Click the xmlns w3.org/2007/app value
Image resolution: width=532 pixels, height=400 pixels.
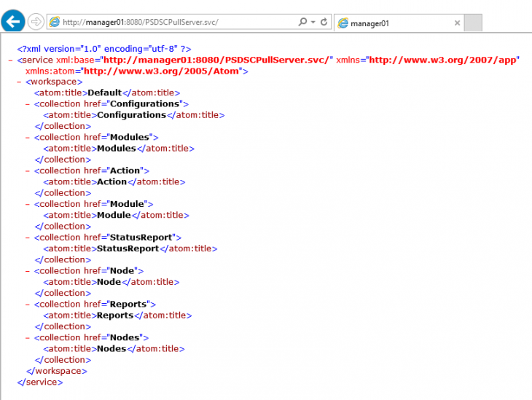442,60
